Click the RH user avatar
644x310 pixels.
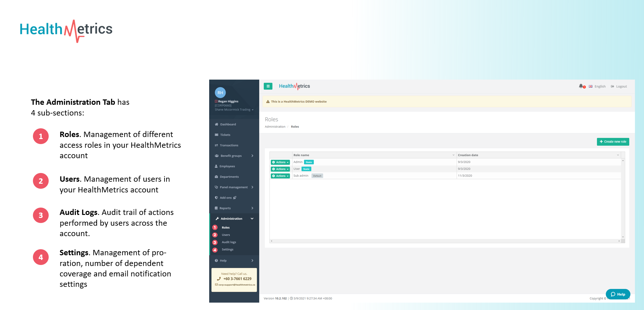[220, 93]
